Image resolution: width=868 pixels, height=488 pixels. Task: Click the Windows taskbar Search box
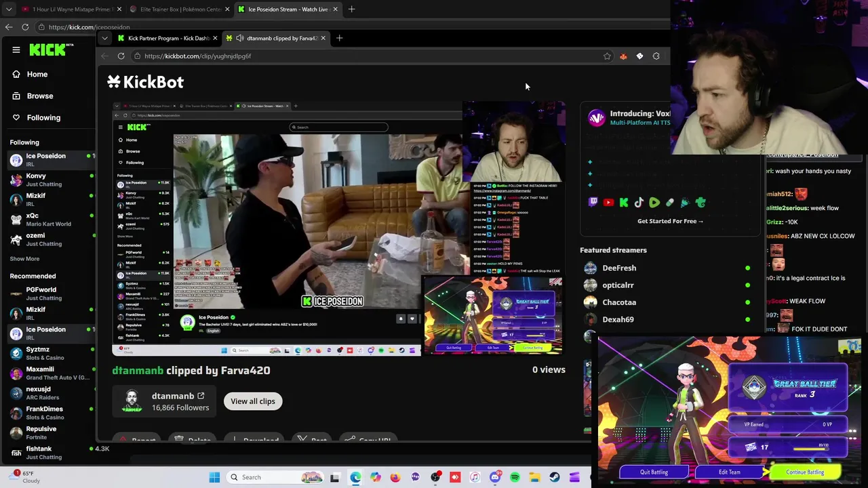(275, 477)
